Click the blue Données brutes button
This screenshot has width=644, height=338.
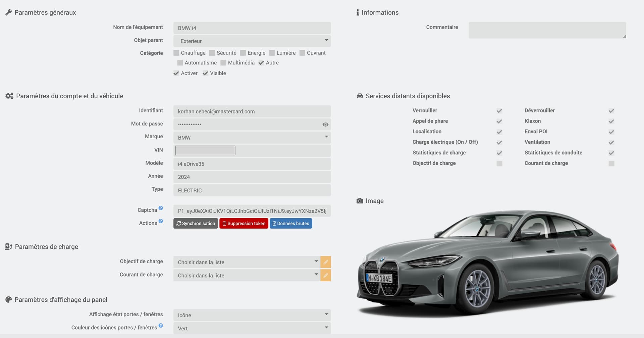tap(291, 224)
